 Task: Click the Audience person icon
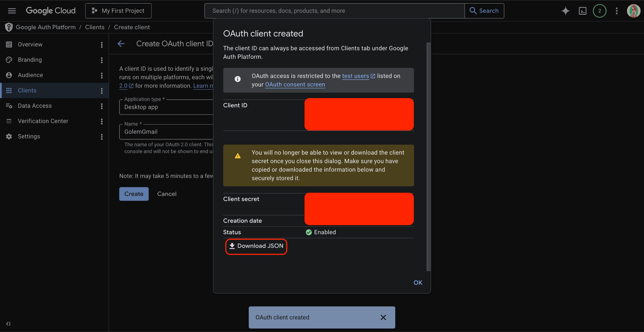pyautogui.click(x=9, y=75)
